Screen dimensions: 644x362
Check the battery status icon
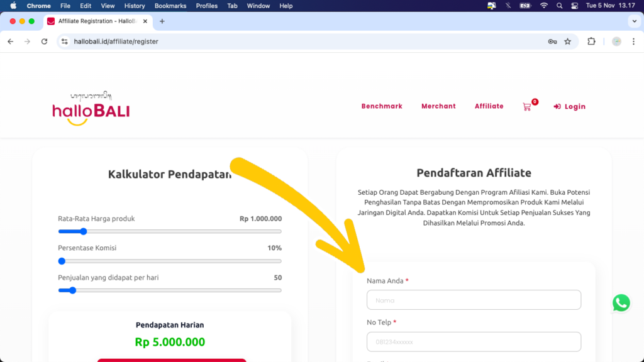(525, 6)
